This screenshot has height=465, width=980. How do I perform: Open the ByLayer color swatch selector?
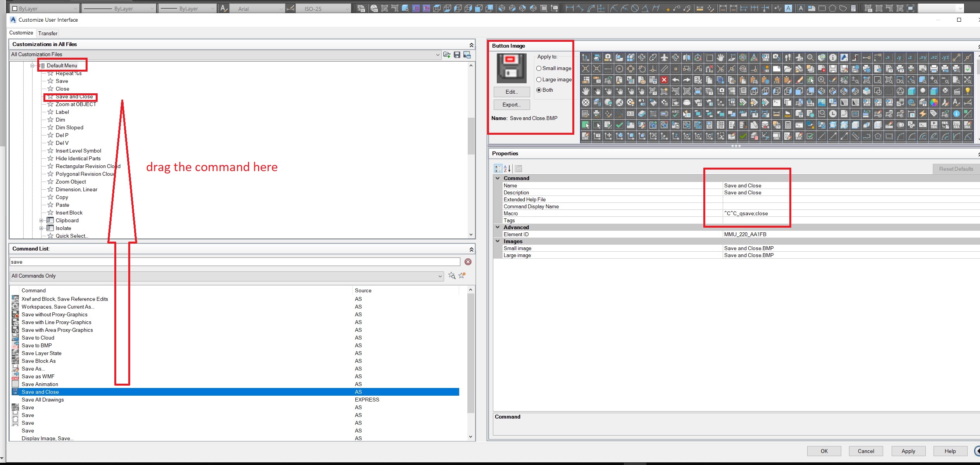[76, 8]
